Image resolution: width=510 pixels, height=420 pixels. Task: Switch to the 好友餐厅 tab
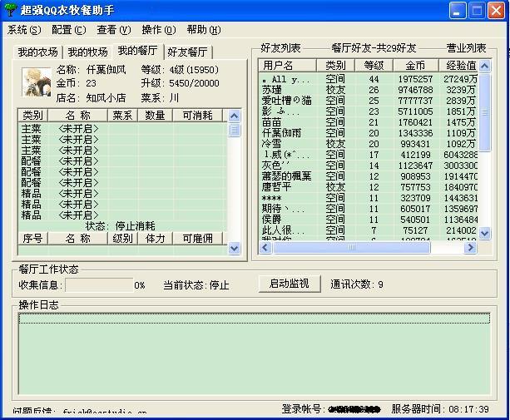click(188, 52)
